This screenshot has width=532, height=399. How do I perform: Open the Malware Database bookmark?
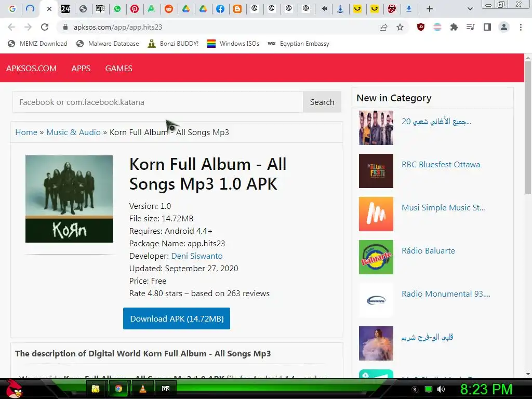pyautogui.click(x=108, y=44)
